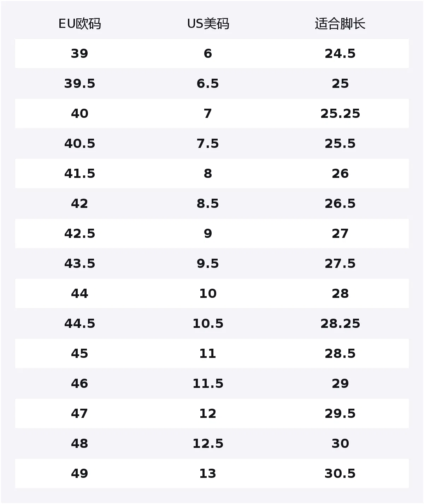Viewport: 424px width, 504px height.
Task: Click foot length 24.5 cell
Action: (x=340, y=54)
